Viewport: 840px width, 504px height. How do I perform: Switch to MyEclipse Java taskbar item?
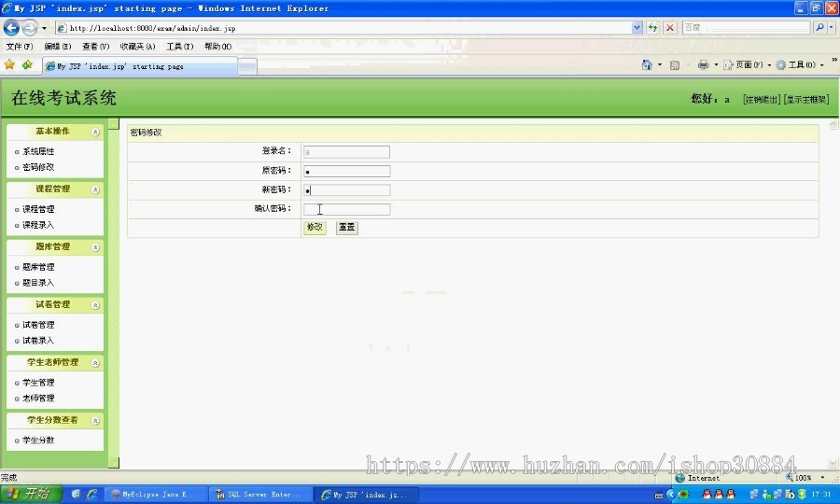click(155, 495)
